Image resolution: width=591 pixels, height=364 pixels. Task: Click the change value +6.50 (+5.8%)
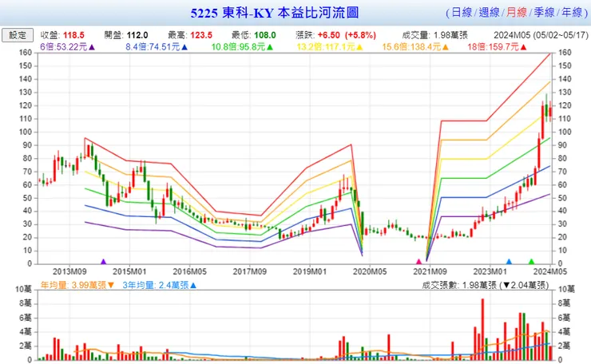[x=347, y=35]
